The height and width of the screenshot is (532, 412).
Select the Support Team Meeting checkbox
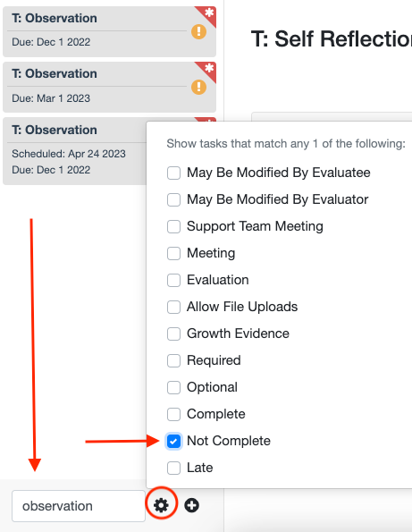pyautogui.click(x=173, y=226)
